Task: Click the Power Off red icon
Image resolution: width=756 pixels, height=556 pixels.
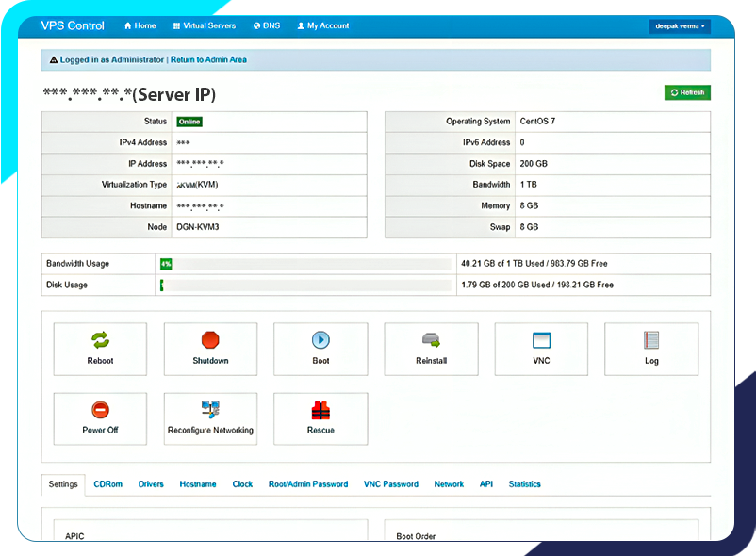Action: click(100, 410)
